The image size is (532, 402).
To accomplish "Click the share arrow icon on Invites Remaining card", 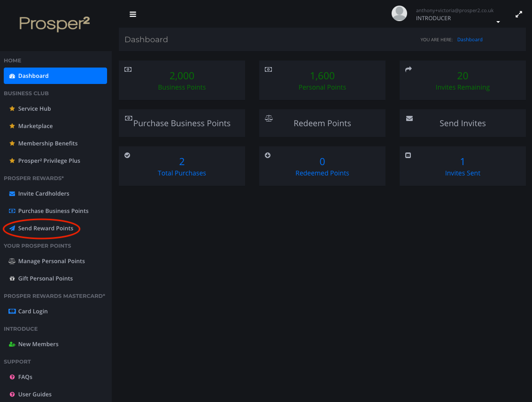I will point(409,69).
